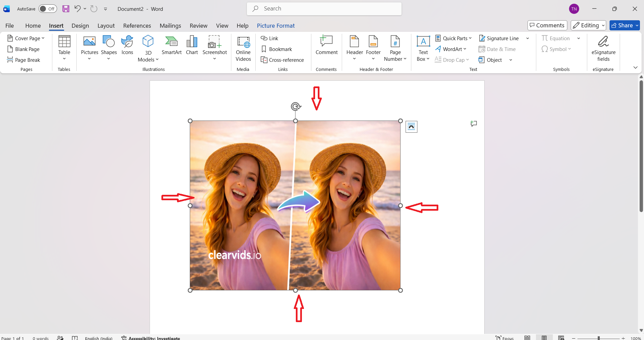The width and height of the screenshot is (644, 340).
Task: Open the Icons library in Illustrations
Action: coord(127,45)
